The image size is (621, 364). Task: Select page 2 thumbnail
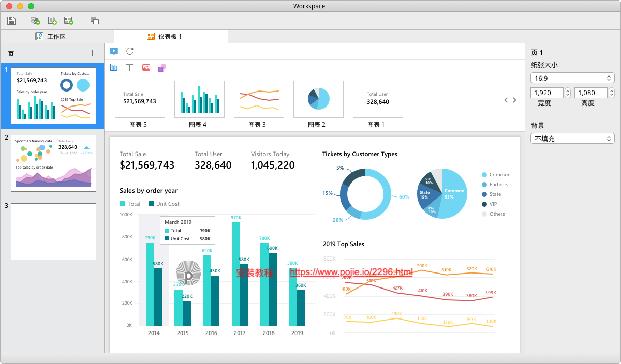click(x=53, y=163)
